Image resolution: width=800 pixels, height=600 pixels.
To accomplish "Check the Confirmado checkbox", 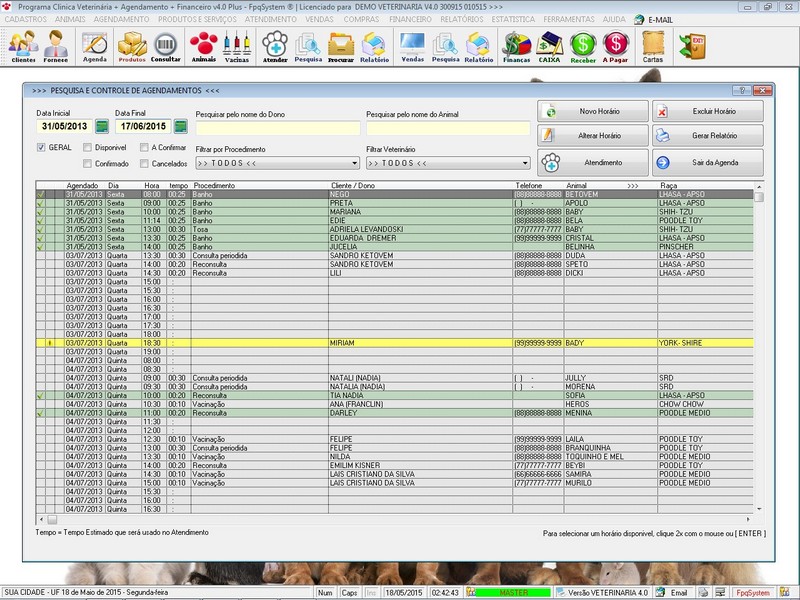I will tap(87, 164).
